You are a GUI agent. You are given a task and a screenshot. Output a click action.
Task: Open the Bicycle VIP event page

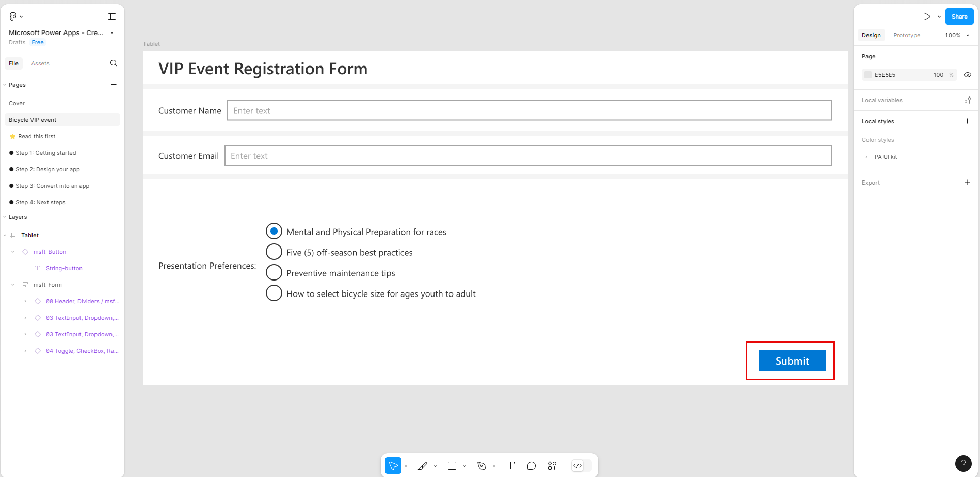tap(62, 120)
